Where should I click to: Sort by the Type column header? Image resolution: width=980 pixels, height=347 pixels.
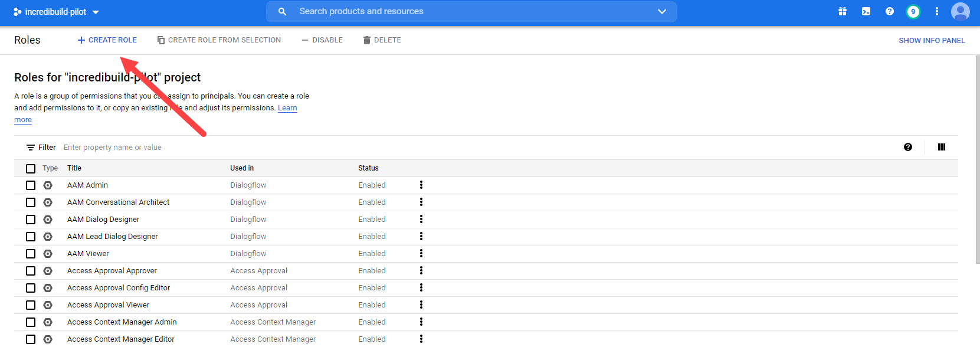coord(50,168)
